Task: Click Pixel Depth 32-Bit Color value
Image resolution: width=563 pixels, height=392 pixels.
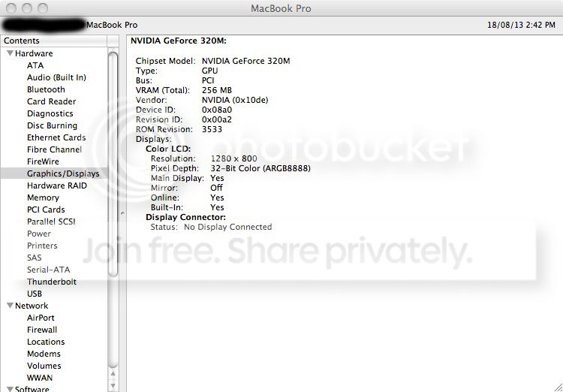Action: click(x=260, y=168)
